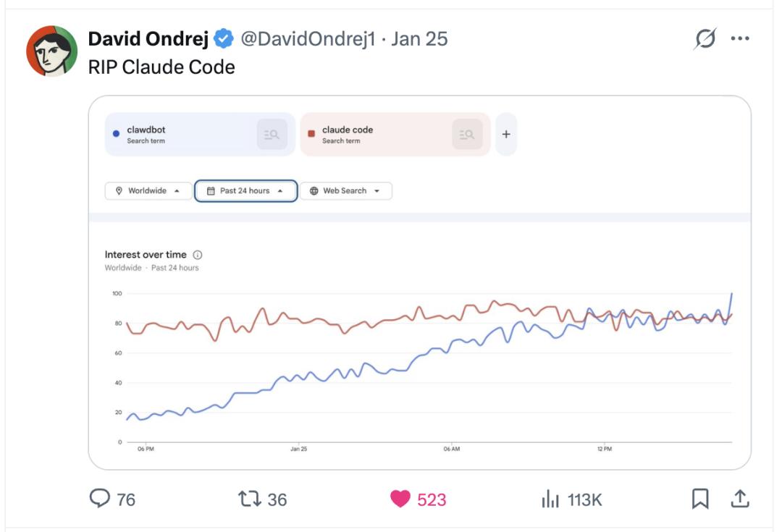Image resolution: width=782 pixels, height=532 pixels.
Task: Click the plus button to add comparison
Action: point(506,135)
